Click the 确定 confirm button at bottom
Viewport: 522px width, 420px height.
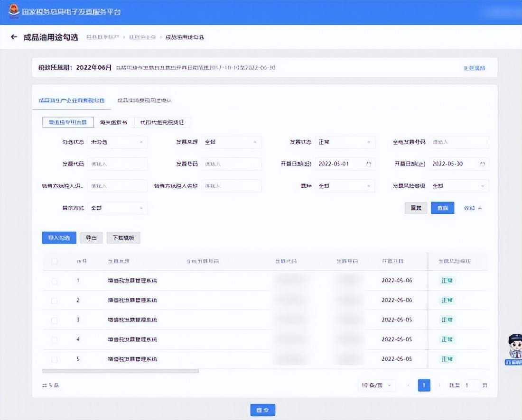point(262,410)
